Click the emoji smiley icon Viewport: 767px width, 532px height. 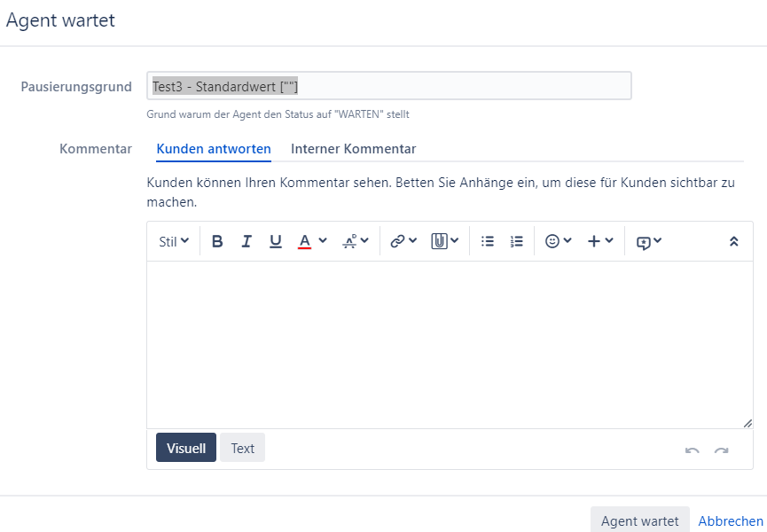[552, 241]
